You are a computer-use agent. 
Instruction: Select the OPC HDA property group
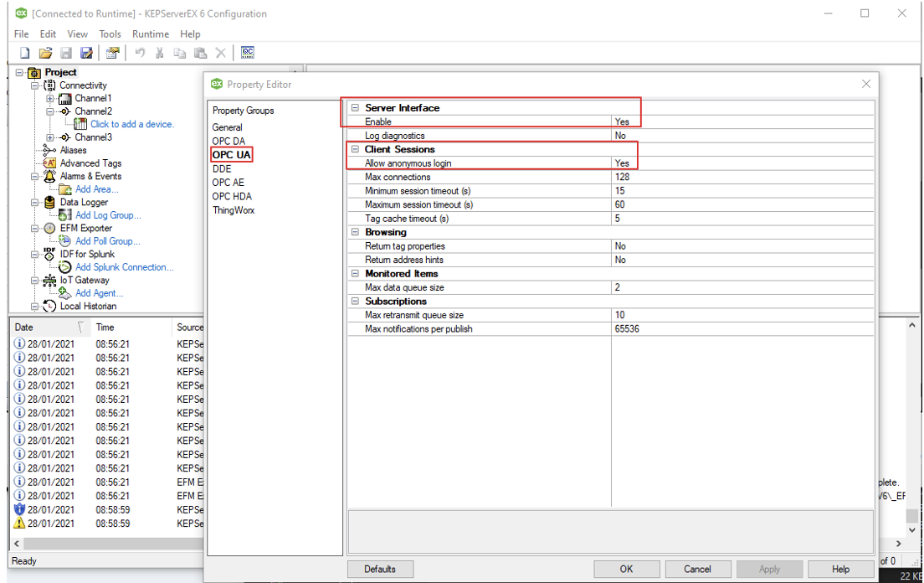[232, 196]
